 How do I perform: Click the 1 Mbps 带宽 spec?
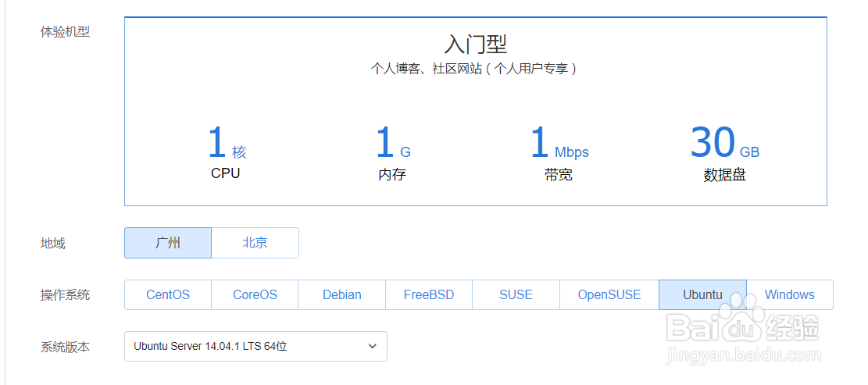pos(559,153)
